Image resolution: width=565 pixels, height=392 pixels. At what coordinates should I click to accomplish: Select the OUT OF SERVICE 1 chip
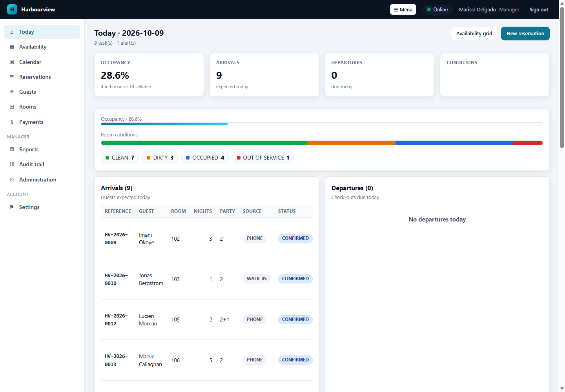pos(263,158)
